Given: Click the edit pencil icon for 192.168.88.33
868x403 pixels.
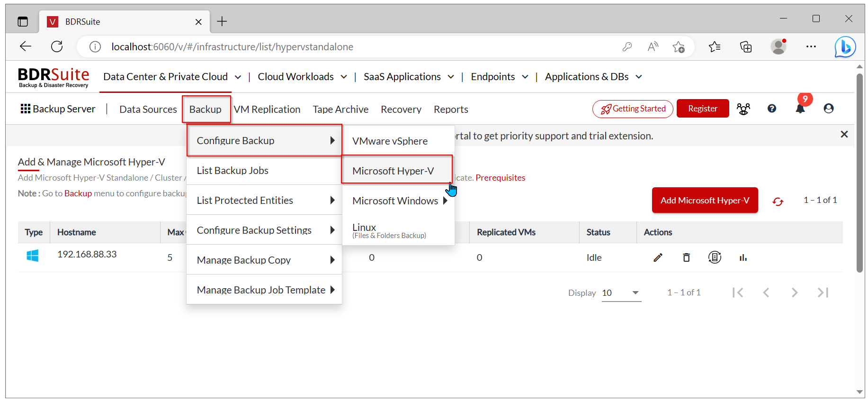Looking at the screenshot, I should tap(658, 257).
